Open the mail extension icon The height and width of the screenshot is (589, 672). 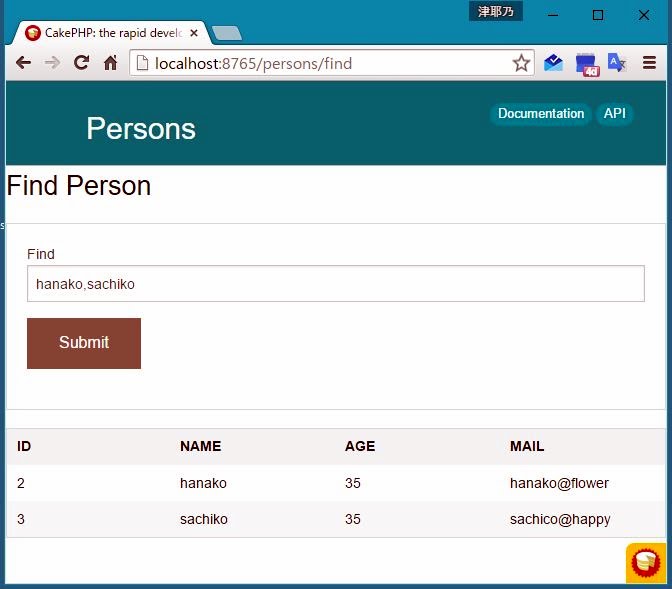coord(553,63)
